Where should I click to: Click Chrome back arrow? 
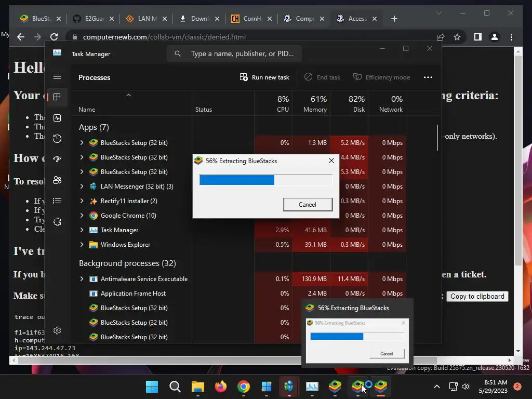(21, 37)
